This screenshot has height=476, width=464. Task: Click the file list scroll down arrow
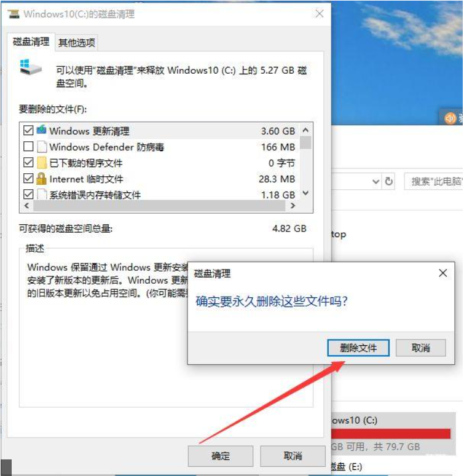pos(306,193)
